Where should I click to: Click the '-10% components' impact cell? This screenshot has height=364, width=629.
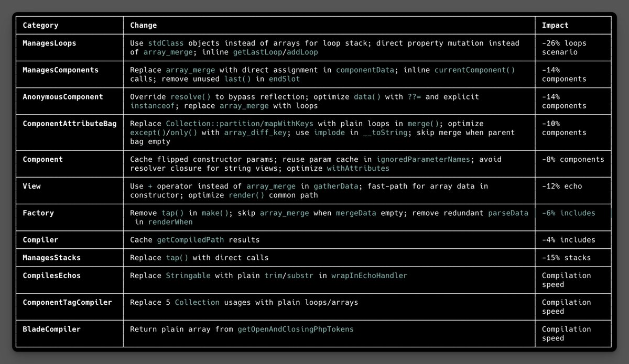pos(564,128)
